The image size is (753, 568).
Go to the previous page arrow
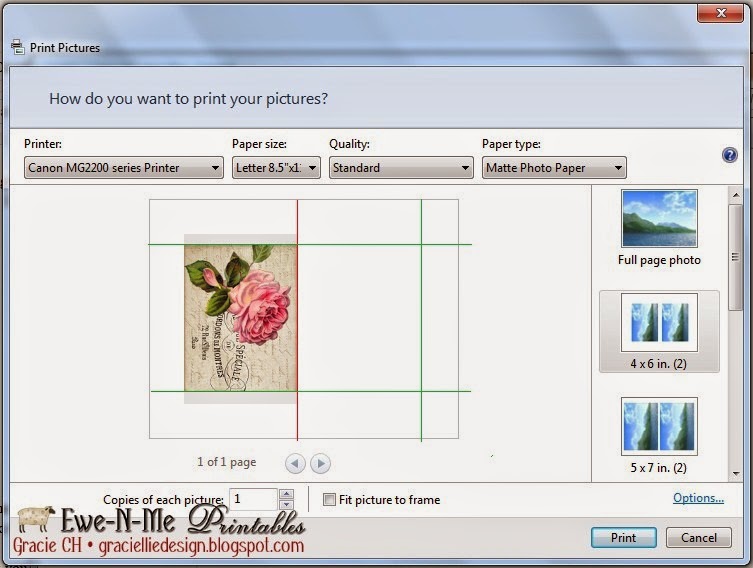click(295, 463)
